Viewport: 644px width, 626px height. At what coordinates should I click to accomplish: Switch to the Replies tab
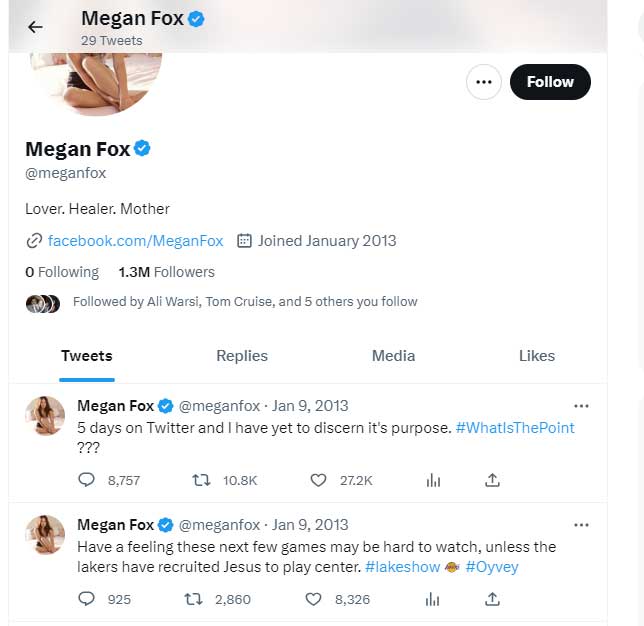242,356
